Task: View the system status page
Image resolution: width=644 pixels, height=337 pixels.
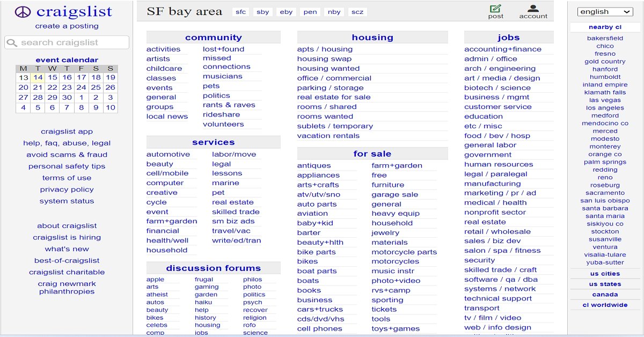Action: click(x=67, y=201)
